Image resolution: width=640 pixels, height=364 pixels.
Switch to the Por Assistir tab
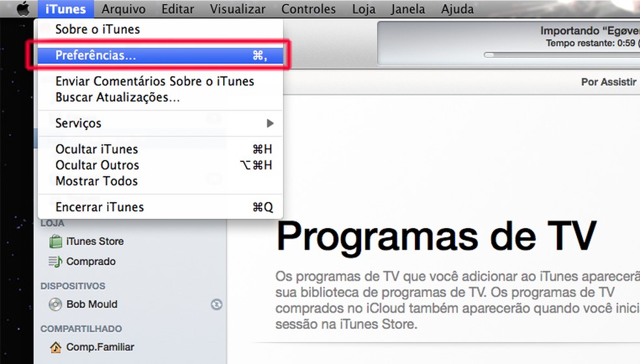coord(609,82)
